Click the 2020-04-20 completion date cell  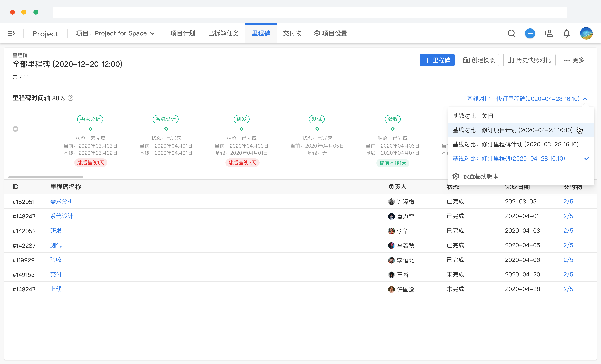pos(522,274)
